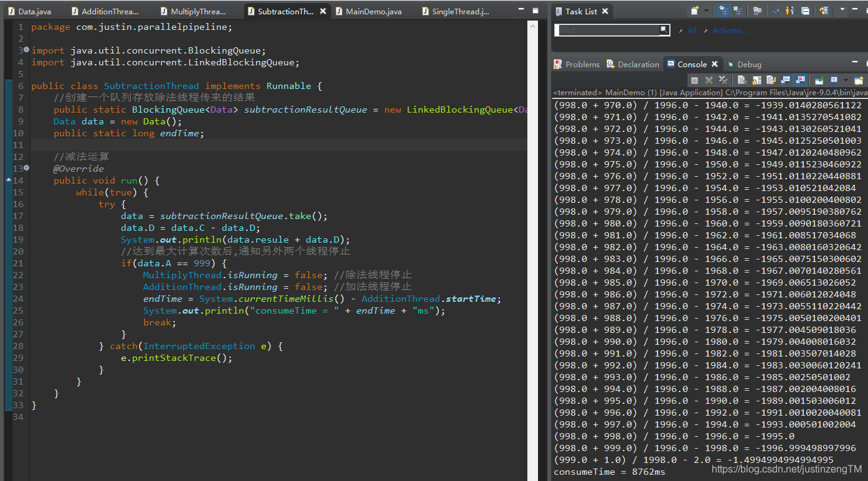Open the Problems view tab

tap(577, 64)
